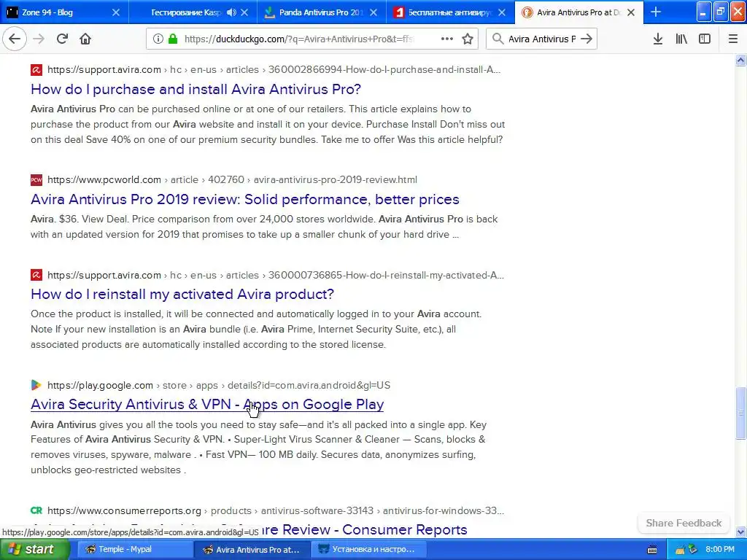Click the consumerreports.org result URL text
Image resolution: width=747 pixels, height=560 pixels.
point(275,510)
